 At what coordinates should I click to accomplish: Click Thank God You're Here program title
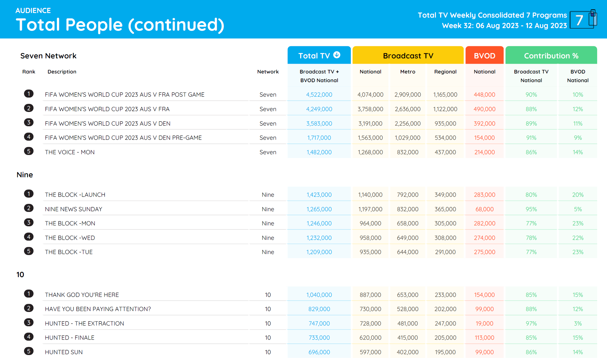82,295
